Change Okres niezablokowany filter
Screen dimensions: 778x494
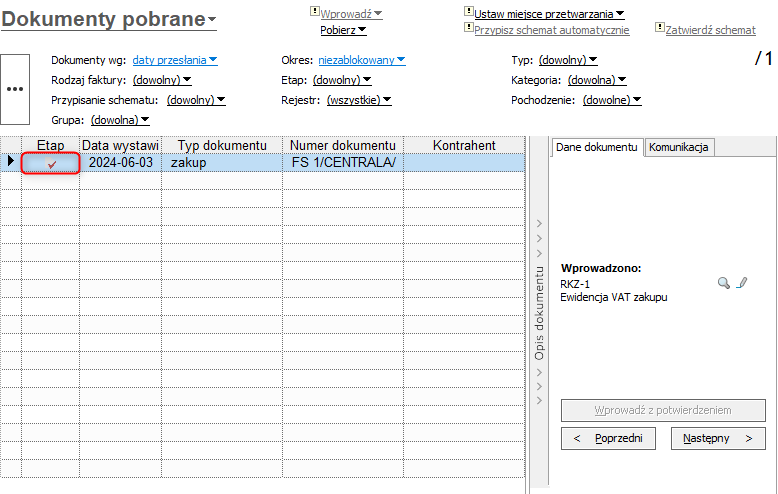click(362, 60)
